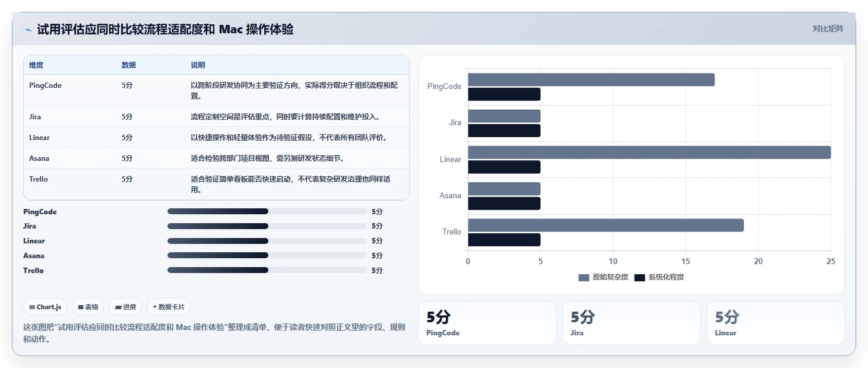Click the Trello progress bar
This screenshot has width=868, height=368.
click(267, 271)
